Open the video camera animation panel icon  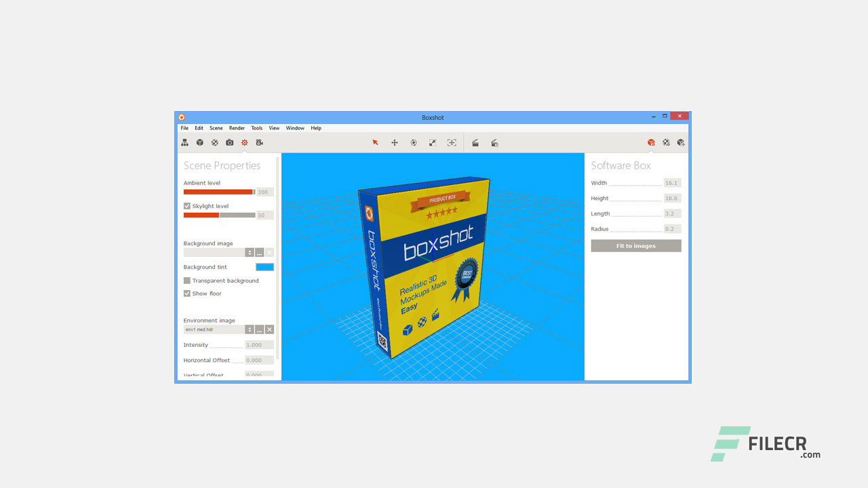(260, 142)
